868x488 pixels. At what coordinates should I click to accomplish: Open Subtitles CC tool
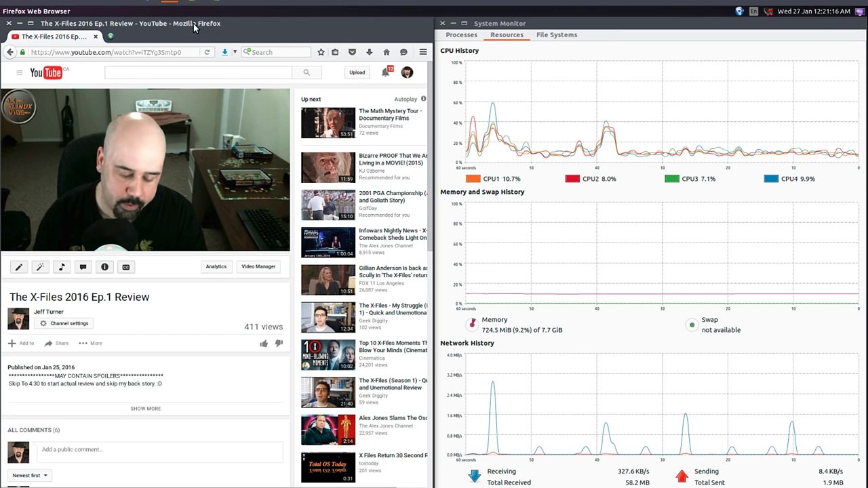pos(125,267)
